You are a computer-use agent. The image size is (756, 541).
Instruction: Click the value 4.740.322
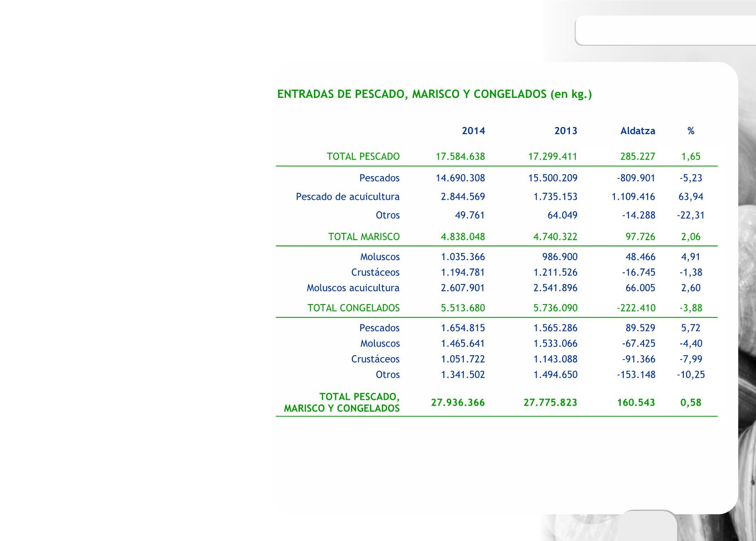[555, 237]
